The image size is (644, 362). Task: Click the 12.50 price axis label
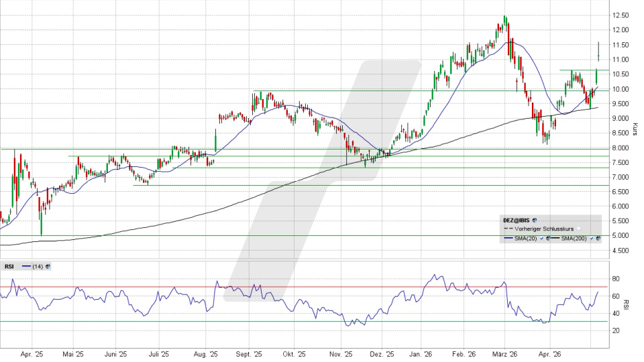(x=620, y=15)
